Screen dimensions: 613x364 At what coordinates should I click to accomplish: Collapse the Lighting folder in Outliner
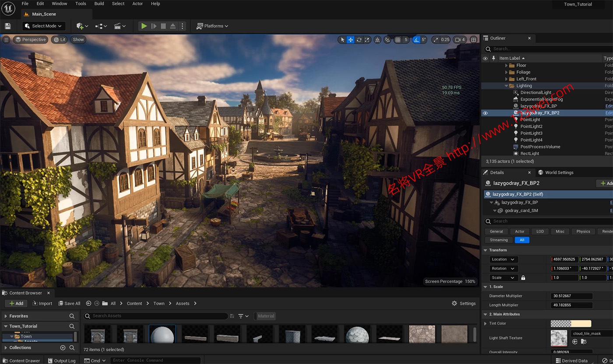click(x=507, y=86)
